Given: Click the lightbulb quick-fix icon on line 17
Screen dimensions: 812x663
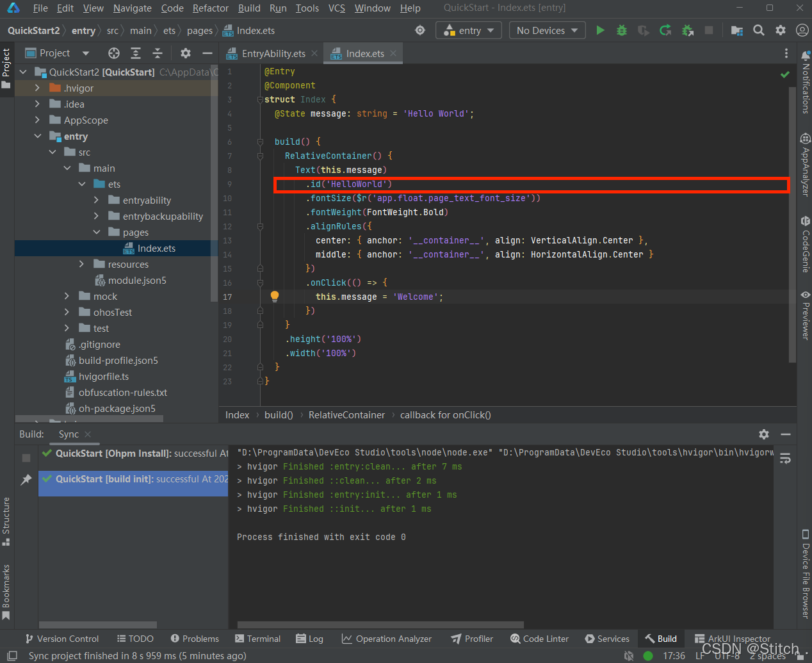Looking at the screenshot, I should [275, 296].
